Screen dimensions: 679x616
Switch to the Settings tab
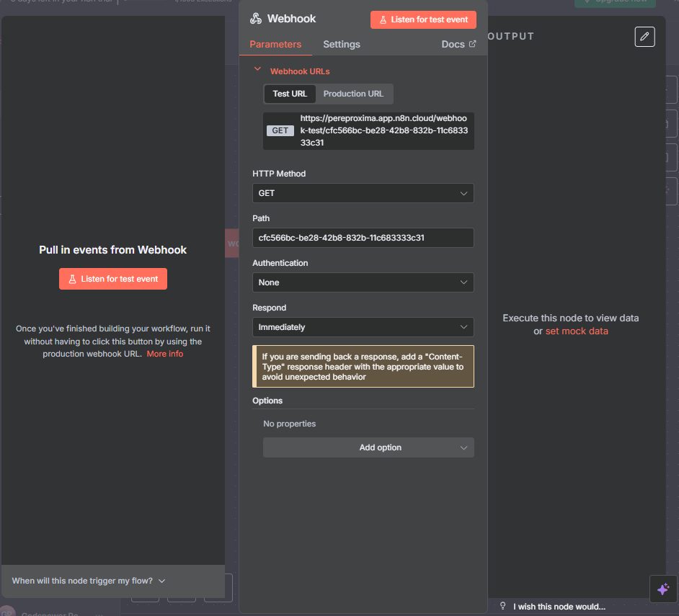342,44
